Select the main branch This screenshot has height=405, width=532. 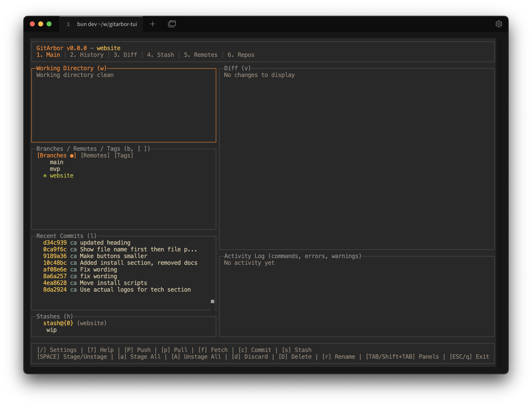(x=56, y=162)
